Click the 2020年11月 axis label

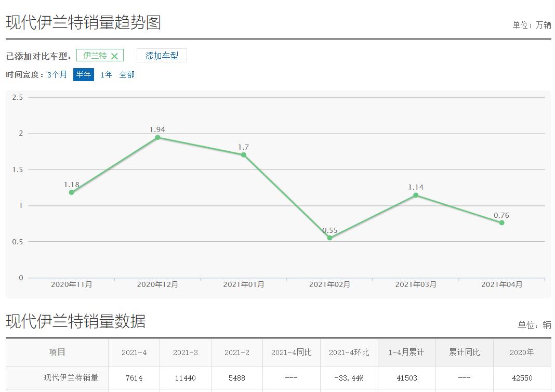72,284
